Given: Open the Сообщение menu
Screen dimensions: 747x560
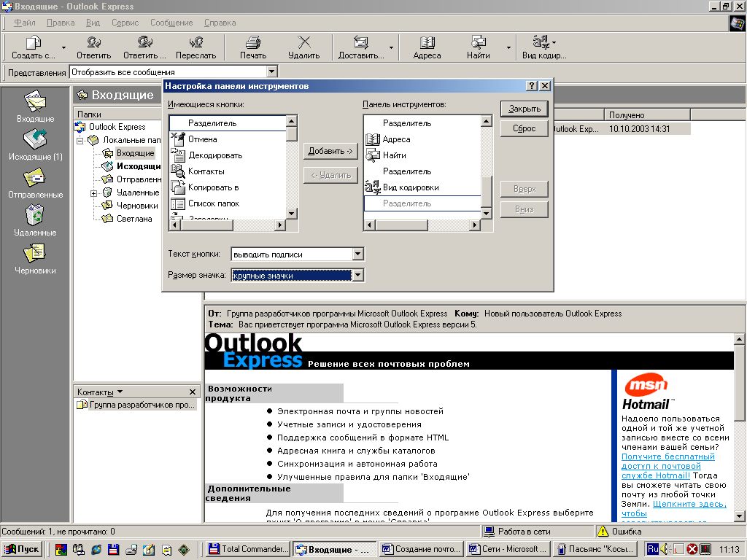Looking at the screenshot, I should point(171,23).
